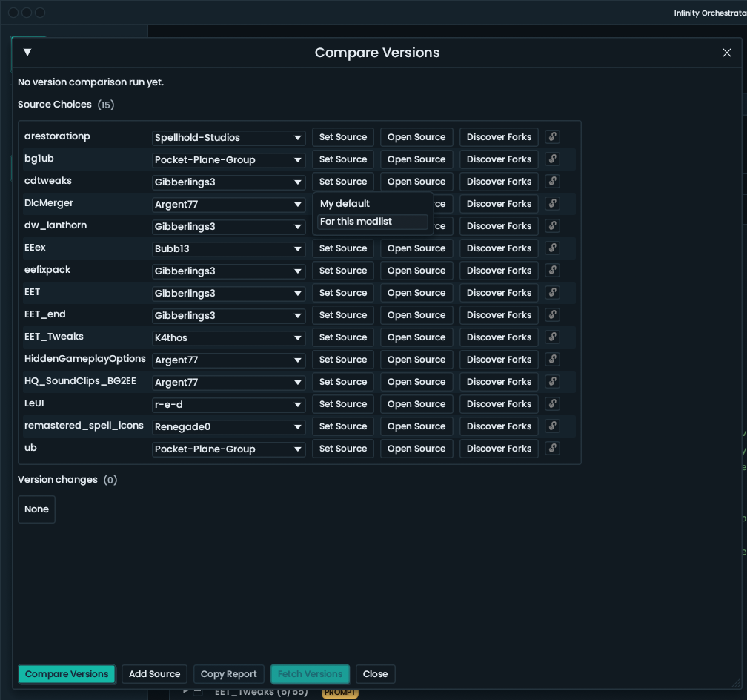This screenshot has height=700, width=747.
Task: Click link icon in EEex row
Action: [552, 248]
